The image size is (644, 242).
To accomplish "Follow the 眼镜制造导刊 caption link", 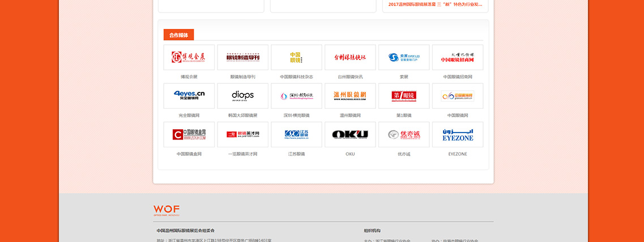I will click(x=243, y=77).
